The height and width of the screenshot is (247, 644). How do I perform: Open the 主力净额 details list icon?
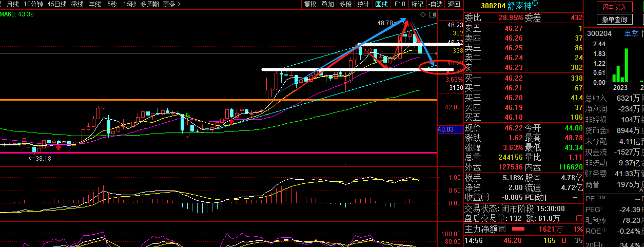click(x=502, y=229)
